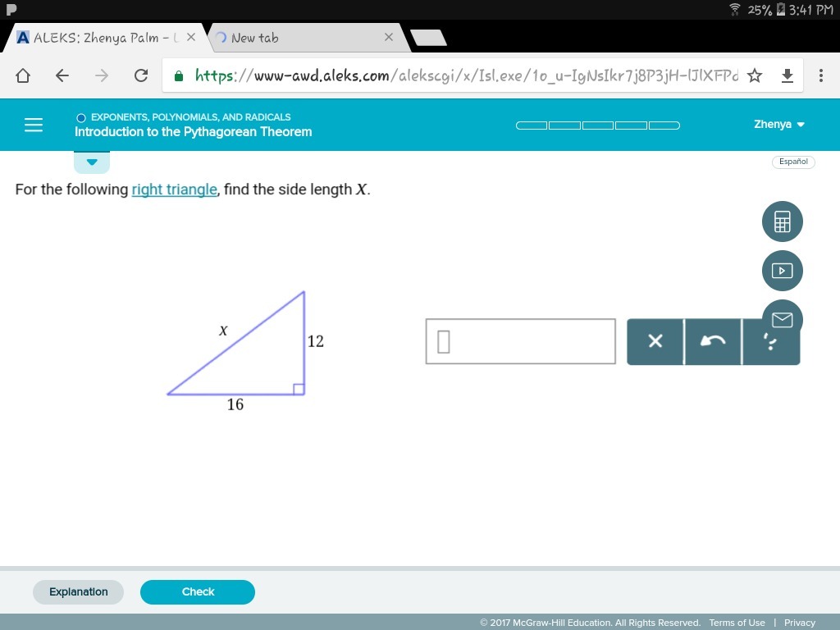This screenshot has width=840, height=630.
Task: Click the help question mark button
Action: tap(770, 341)
